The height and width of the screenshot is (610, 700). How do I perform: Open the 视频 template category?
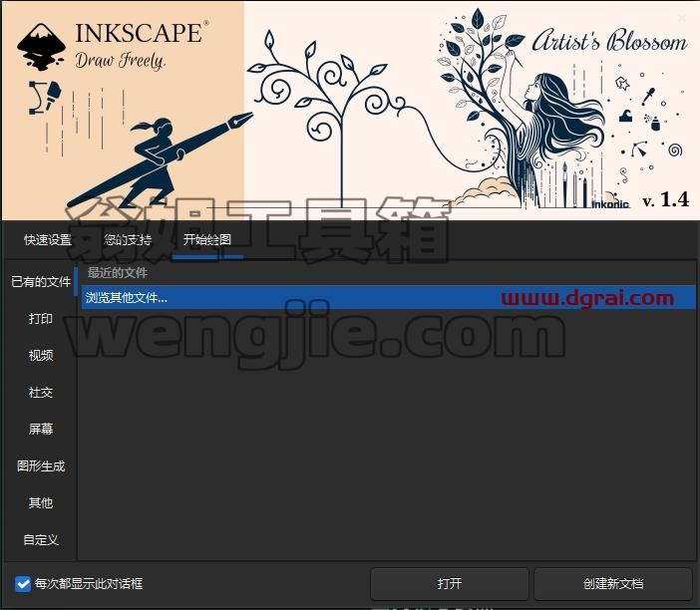[x=41, y=355]
